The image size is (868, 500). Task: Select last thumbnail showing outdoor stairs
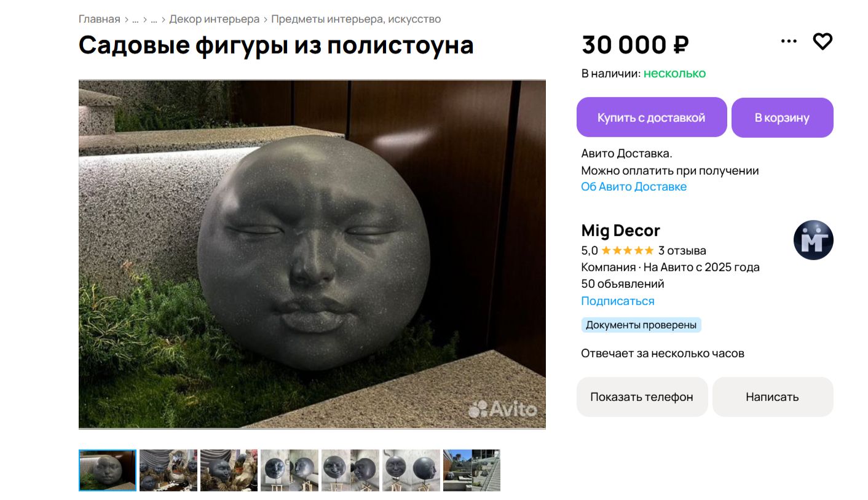[x=471, y=470]
